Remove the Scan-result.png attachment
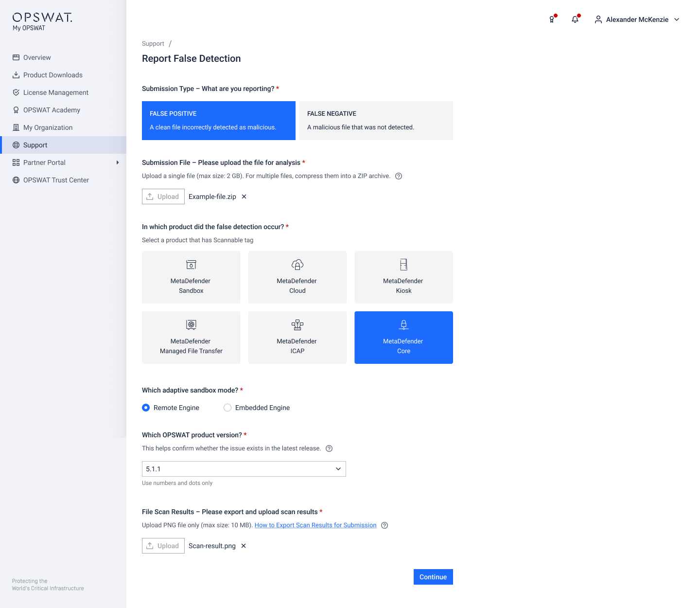This screenshot has width=700, height=608. pos(244,546)
